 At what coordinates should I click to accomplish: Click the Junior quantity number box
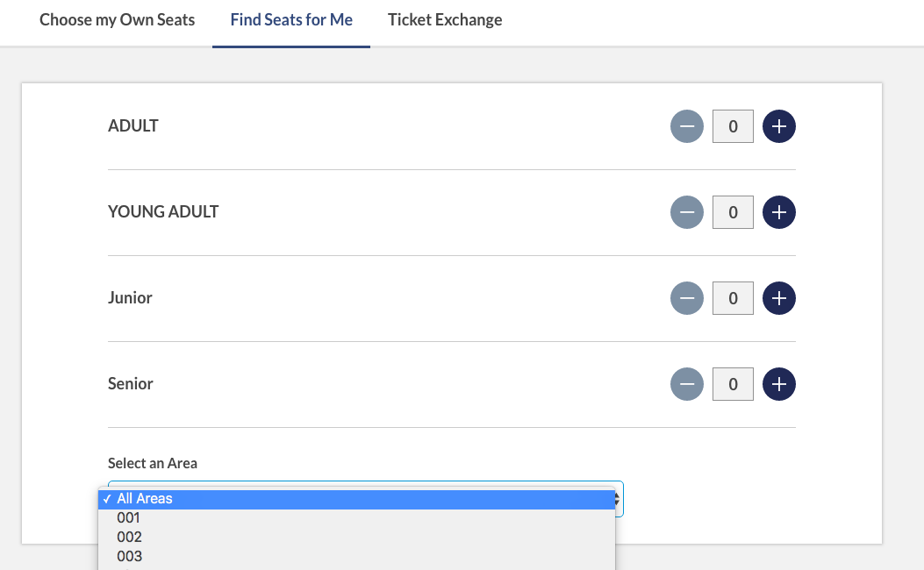tap(733, 298)
